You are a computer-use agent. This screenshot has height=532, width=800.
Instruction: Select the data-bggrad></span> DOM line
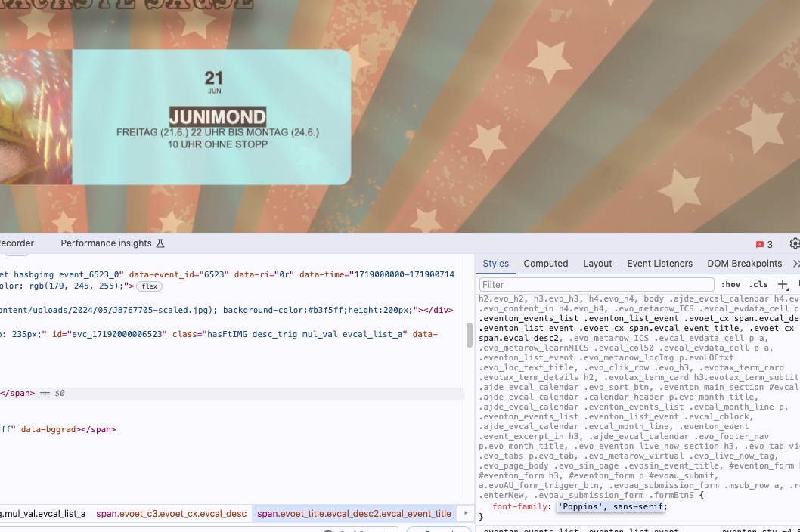(57, 429)
